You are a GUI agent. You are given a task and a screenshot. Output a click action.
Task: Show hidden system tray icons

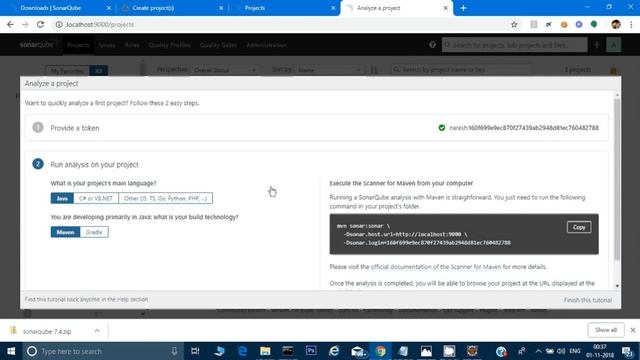[538, 351]
